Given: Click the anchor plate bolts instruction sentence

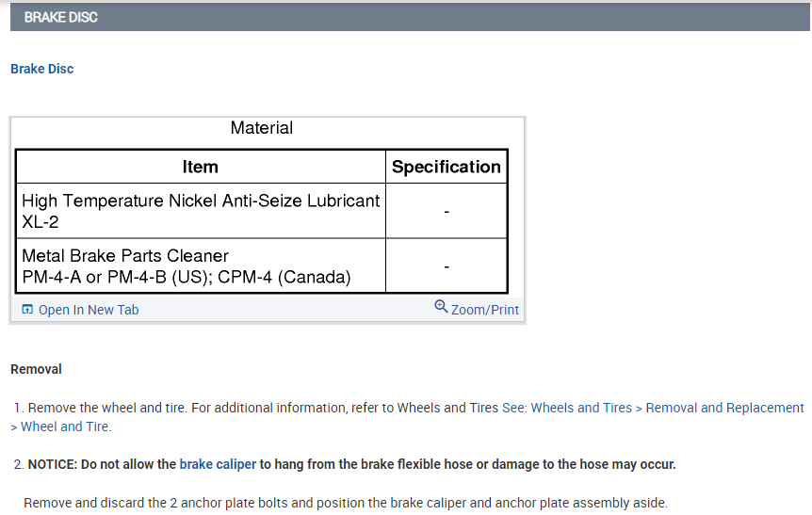Looking at the screenshot, I should [x=345, y=503].
